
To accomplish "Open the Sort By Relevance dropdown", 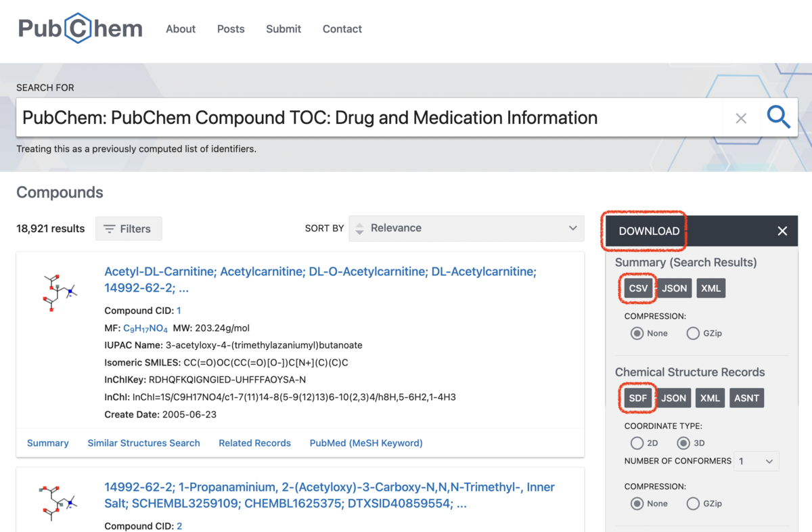I will tap(466, 228).
